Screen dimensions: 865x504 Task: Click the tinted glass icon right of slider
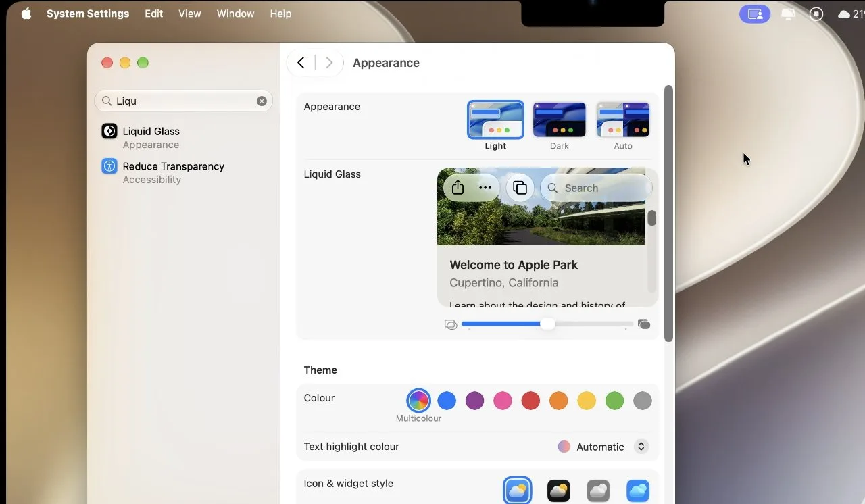click(x=644, y=324)
